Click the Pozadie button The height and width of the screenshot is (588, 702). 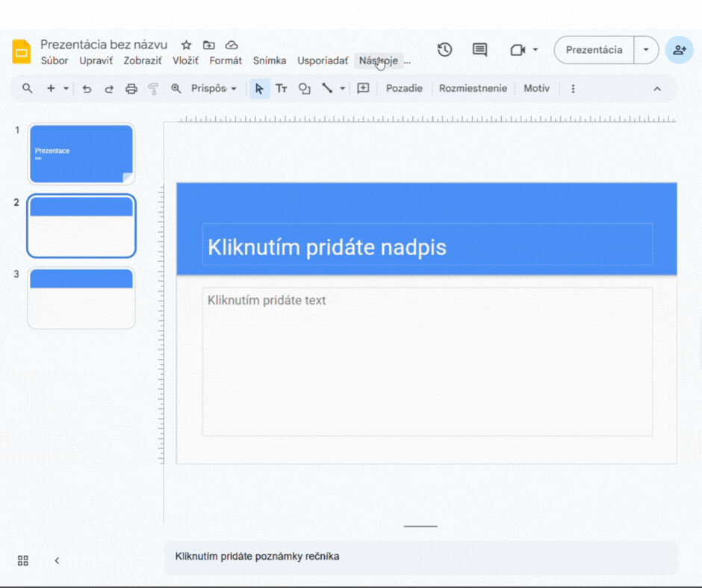pos(404,89)
